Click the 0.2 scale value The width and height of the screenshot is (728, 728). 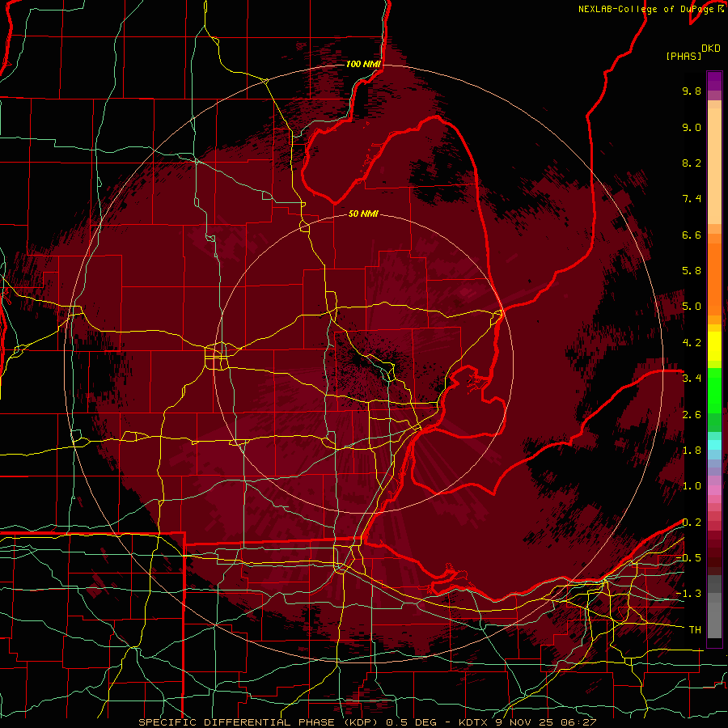pyautogui.click(x=692, y=523)
